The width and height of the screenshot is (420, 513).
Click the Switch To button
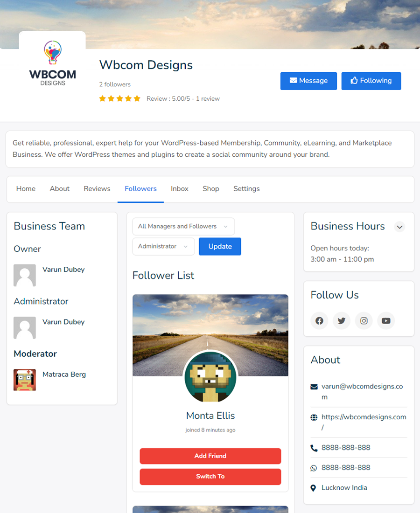pyautogui.click(x=210, y=476)
